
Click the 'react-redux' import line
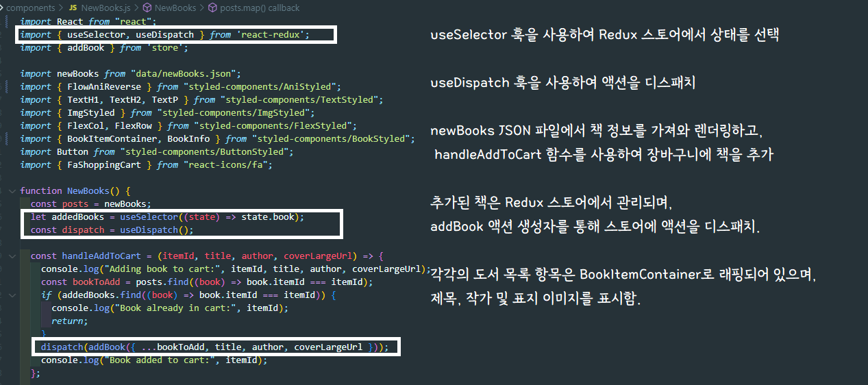164,34
